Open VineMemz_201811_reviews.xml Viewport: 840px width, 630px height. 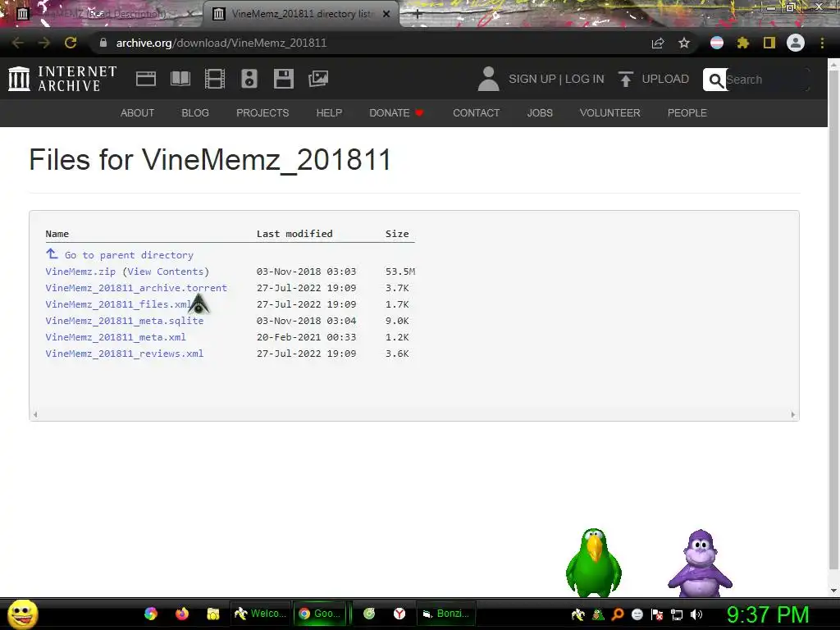pos(125,354)
